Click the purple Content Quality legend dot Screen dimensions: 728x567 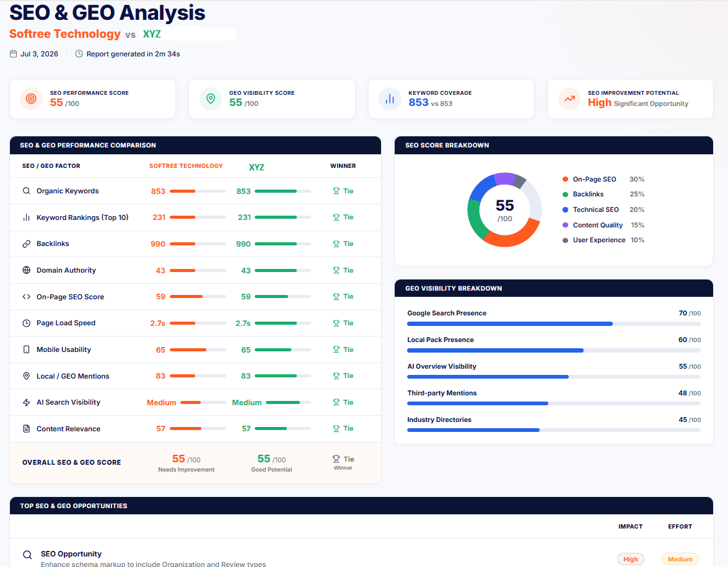coord(565,225)
